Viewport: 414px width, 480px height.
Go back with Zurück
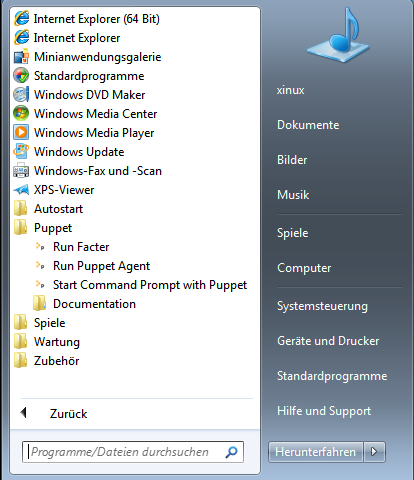tap(68, 414)
